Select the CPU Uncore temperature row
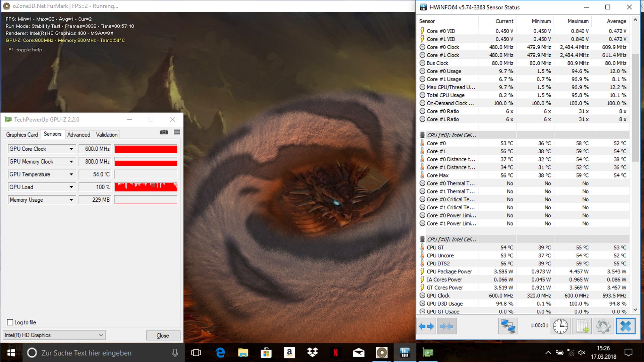The height and width of the screenshot is (362, 644). (x=523, y=256)
